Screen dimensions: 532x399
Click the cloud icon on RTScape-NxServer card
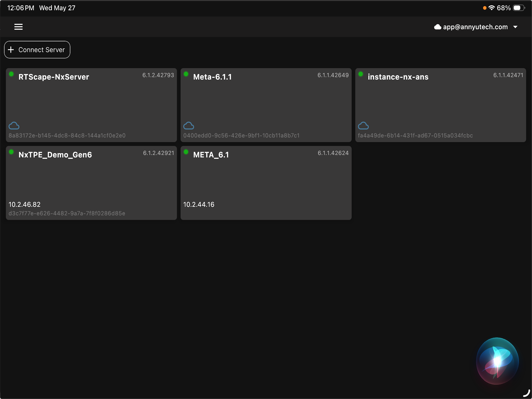pos(14,126)
